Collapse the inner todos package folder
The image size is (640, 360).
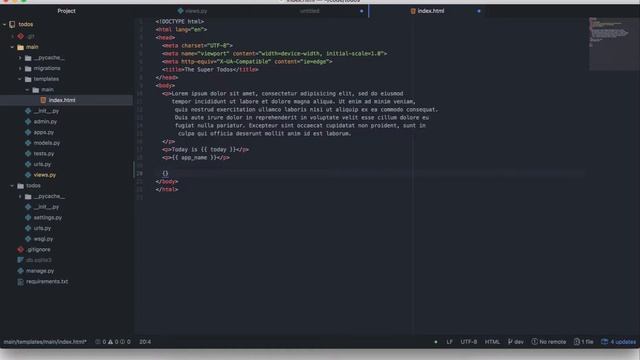click(x=12, y=186)
